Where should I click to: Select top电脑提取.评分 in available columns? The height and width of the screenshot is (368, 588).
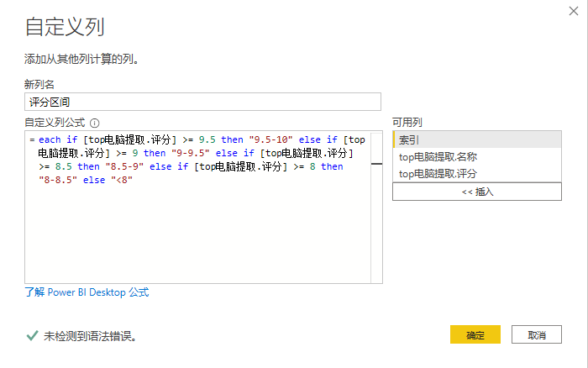[x=476, y=174]
